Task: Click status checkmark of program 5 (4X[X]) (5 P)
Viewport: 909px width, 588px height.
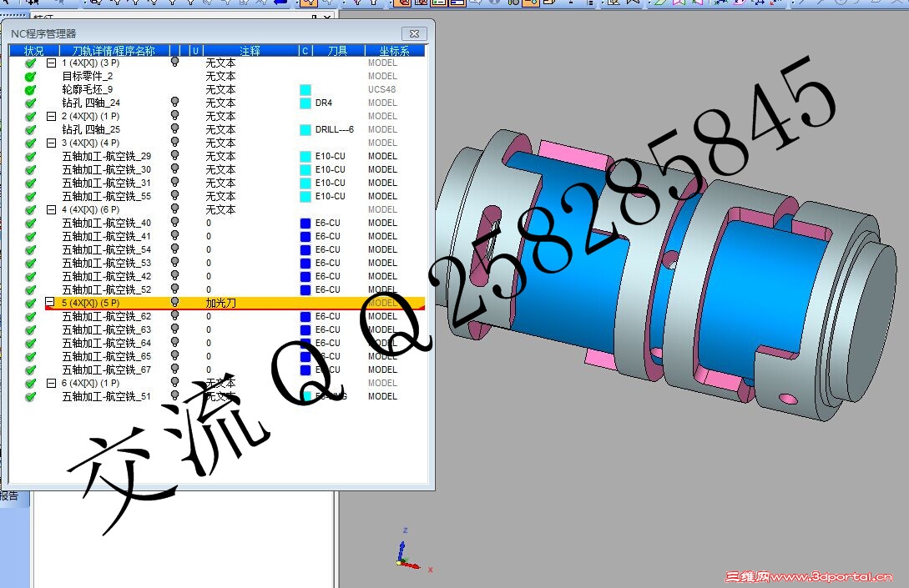Action: (x=30, y=303)
